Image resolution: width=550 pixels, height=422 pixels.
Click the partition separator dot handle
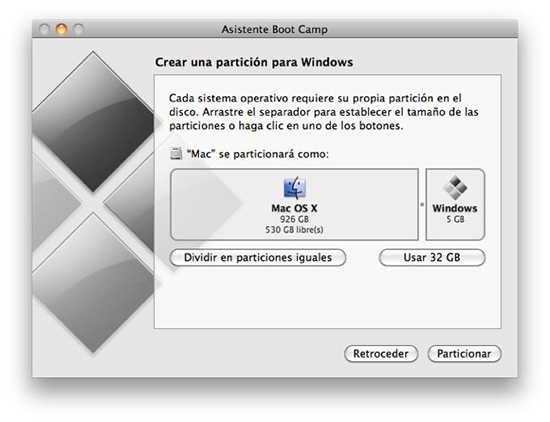point(422,205)
